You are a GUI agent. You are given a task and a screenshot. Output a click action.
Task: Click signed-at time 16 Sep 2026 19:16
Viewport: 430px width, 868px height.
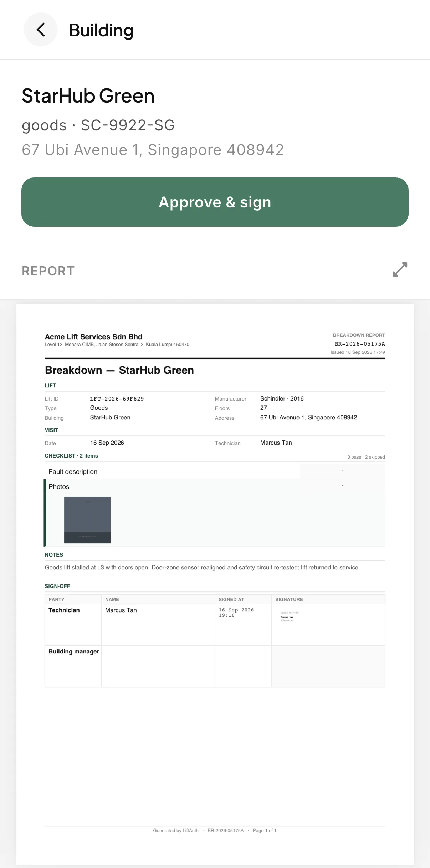pyautogui.click(x=236, y=613)
